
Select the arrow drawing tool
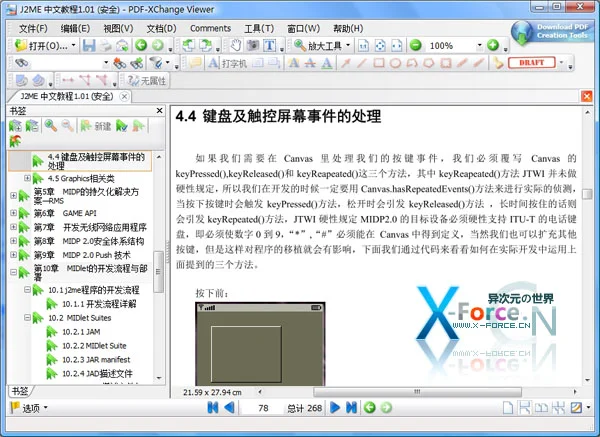click(x=346, y=63)
